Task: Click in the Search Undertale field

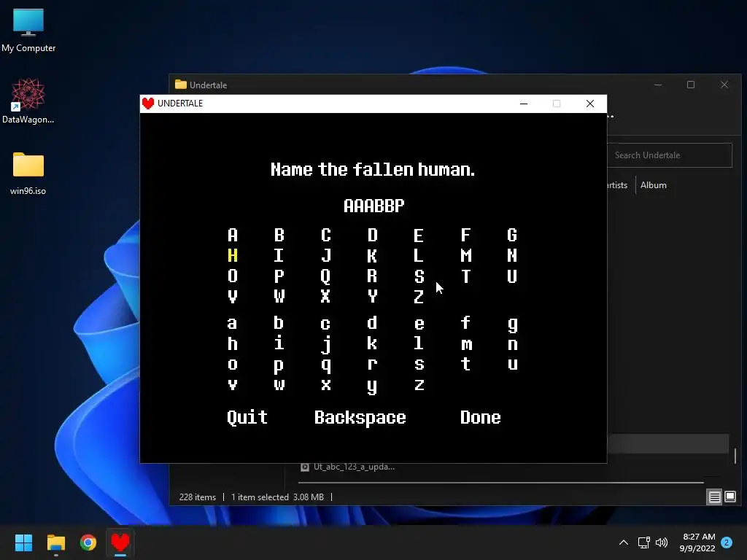Action: 670,155
